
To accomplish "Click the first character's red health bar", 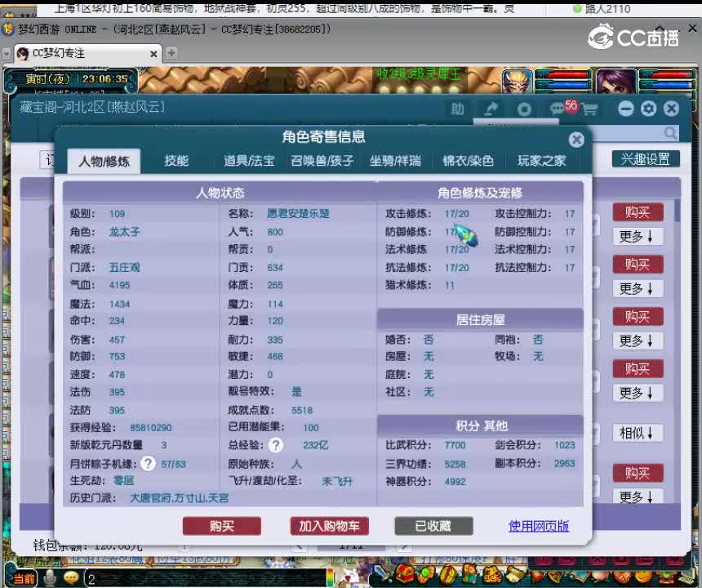I will click(x=564, y=75).
